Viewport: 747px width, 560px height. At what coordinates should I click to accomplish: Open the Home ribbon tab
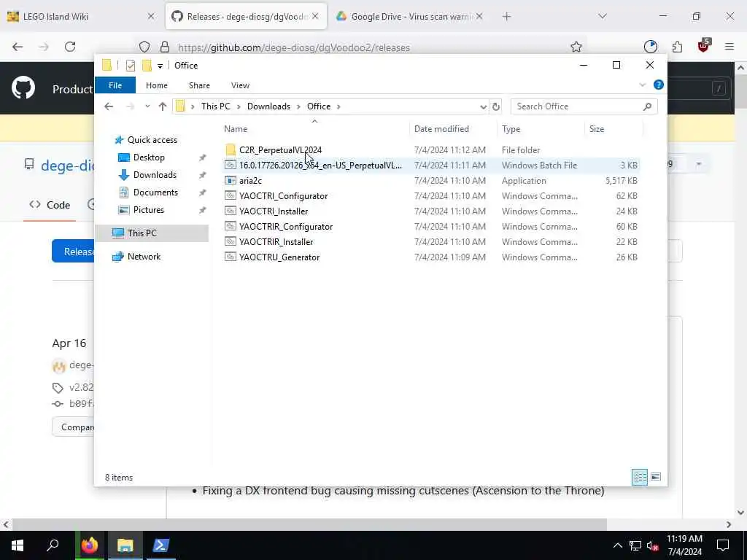[x=157, y=85]
